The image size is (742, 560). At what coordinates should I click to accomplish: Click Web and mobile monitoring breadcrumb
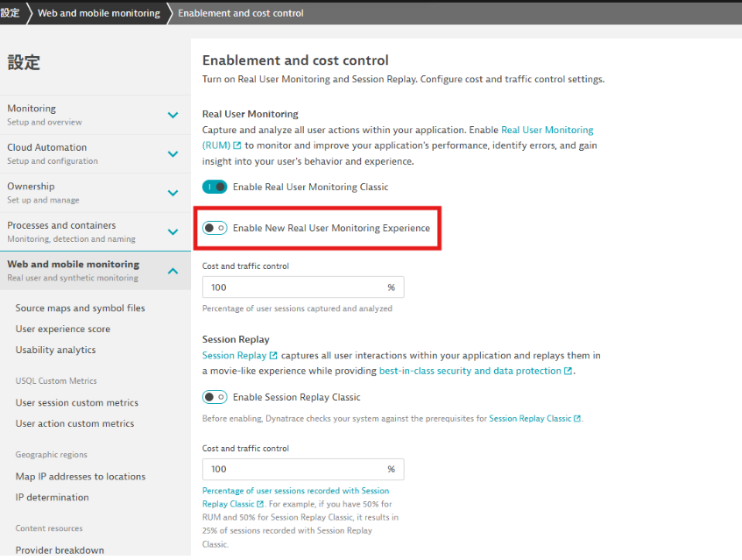pyautogui.click(x=99, y=13)
